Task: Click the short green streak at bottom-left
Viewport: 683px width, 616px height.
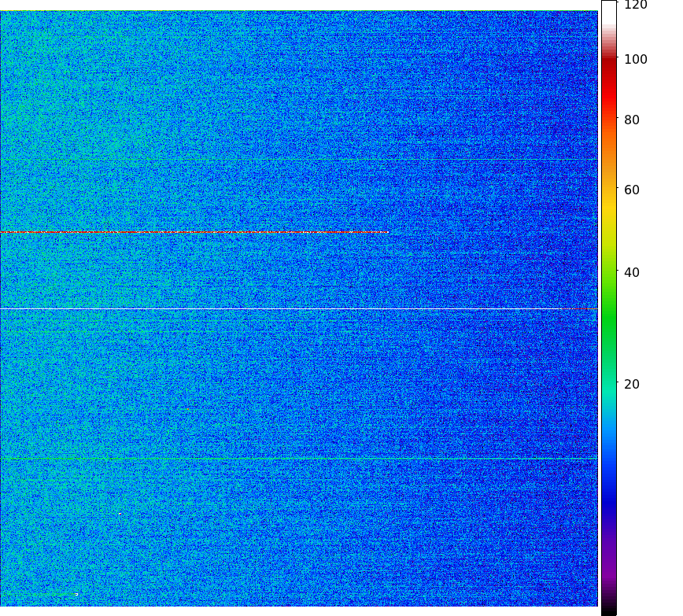Action: click(x=43, y=594)
